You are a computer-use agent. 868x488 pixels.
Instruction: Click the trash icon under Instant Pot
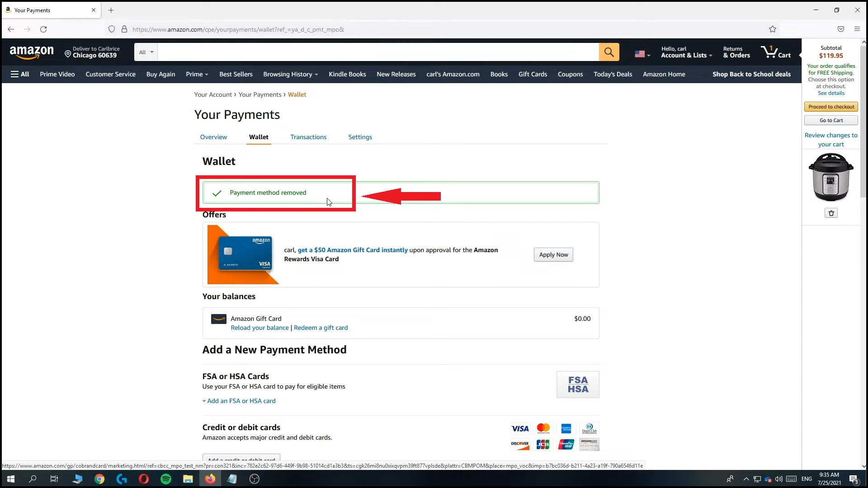pos(831,213)
